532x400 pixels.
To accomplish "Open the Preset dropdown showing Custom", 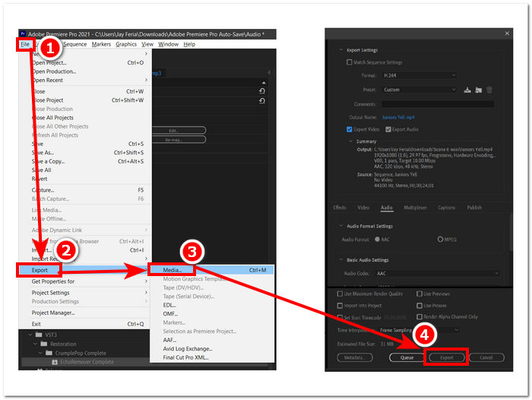I will (x=419, y=90).
